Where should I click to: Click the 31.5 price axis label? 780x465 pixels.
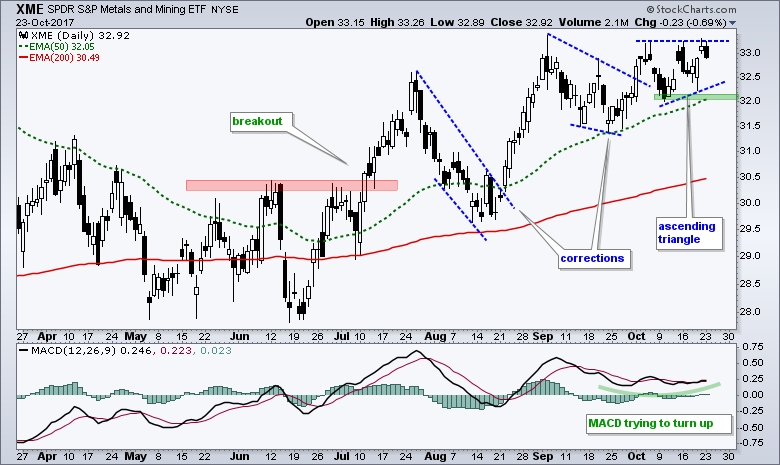click(750, 126)
